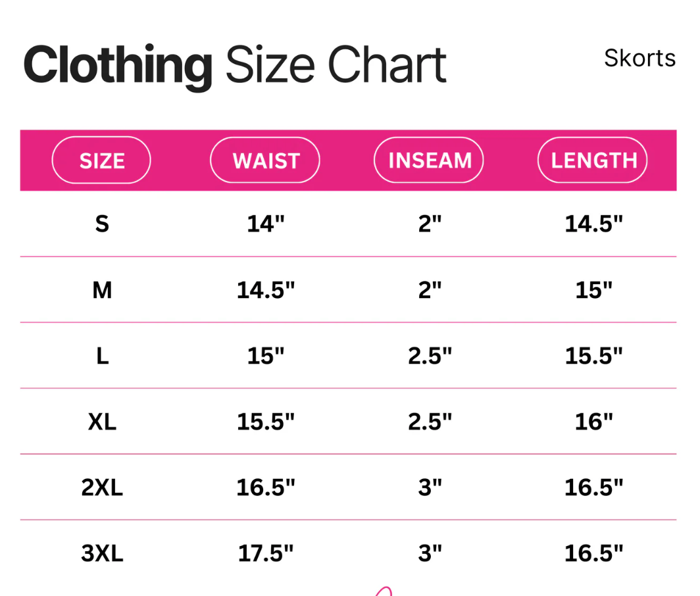Screen dimensions: 700x596
Task: Click the 3XL size row label
Action: click(x=102, y=553)
